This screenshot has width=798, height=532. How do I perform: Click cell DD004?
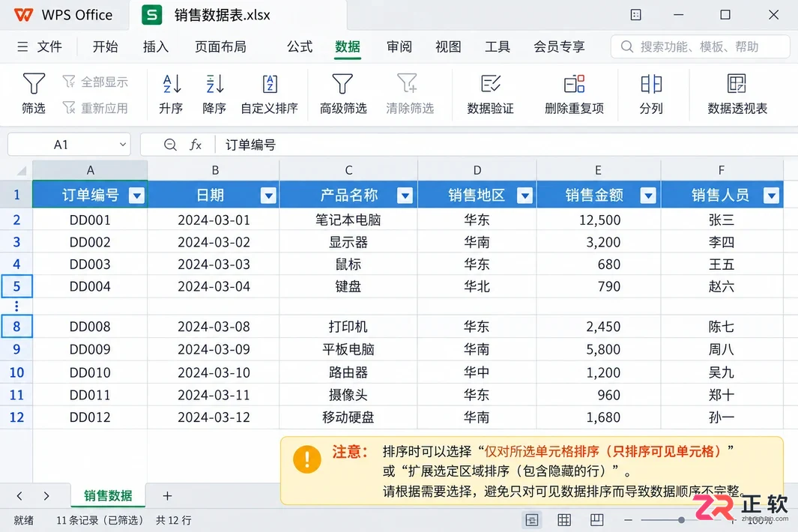[90, 287]
